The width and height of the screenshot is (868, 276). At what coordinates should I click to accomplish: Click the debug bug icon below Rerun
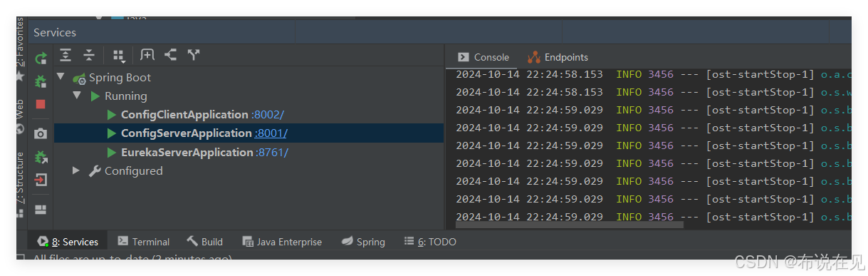pyautogui.click(x=41, y=81)
